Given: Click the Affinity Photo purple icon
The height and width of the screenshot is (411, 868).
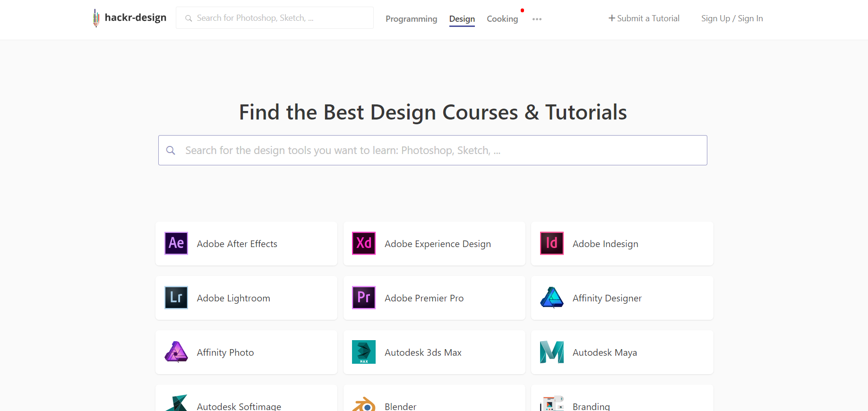Looking at the screenshot, I should tap(176, 352).
